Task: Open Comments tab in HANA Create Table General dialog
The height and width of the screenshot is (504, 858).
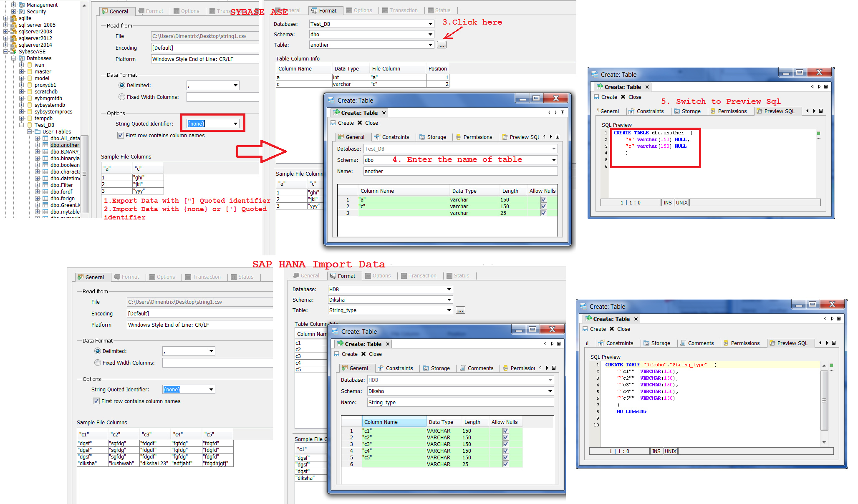Action: [x=477, y=368]
